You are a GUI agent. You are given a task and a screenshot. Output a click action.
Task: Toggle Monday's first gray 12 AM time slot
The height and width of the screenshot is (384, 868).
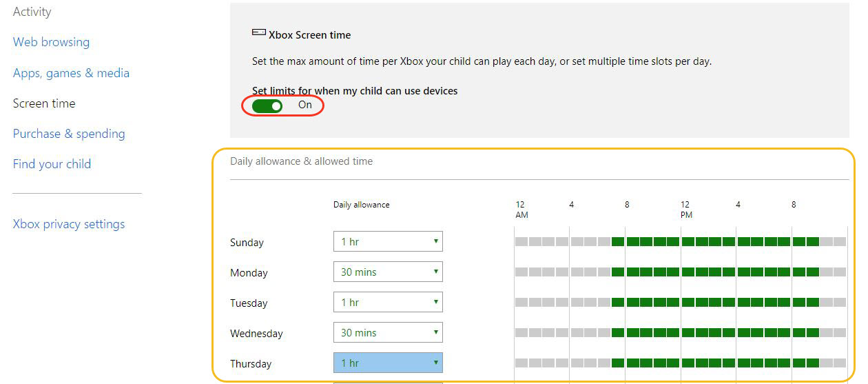521,272
